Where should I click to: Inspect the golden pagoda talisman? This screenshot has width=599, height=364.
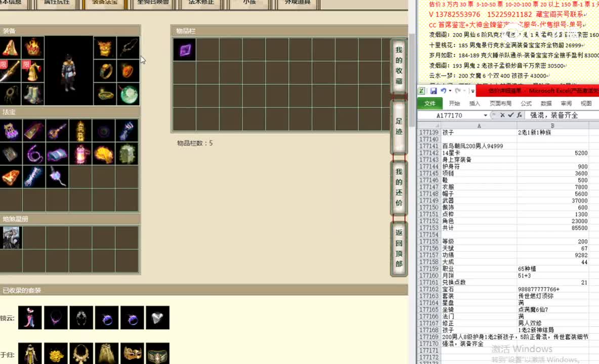pos(80,130)
